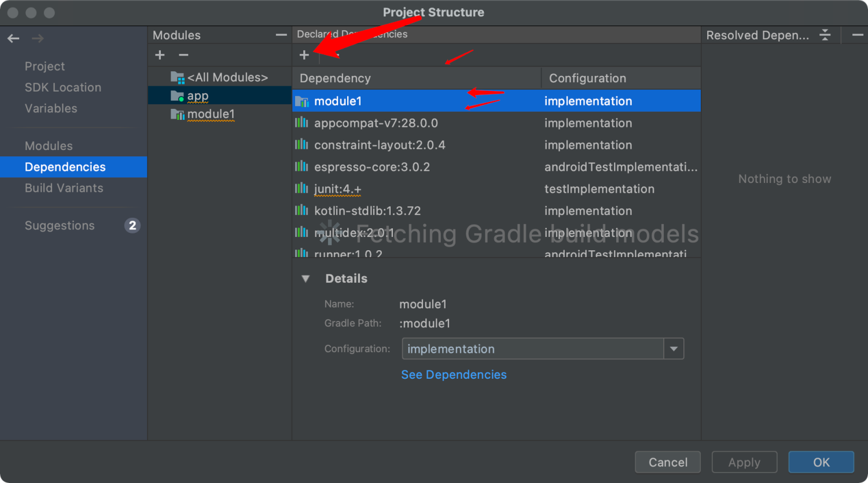Click the constraint-layout library icon
This screenshot has width=868, height=483.
click(x=301, y=145)
